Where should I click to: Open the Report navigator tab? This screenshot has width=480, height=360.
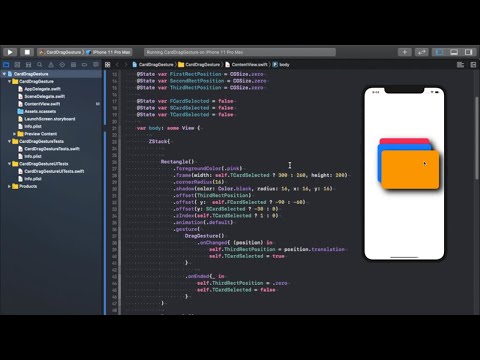click(96, 65)
